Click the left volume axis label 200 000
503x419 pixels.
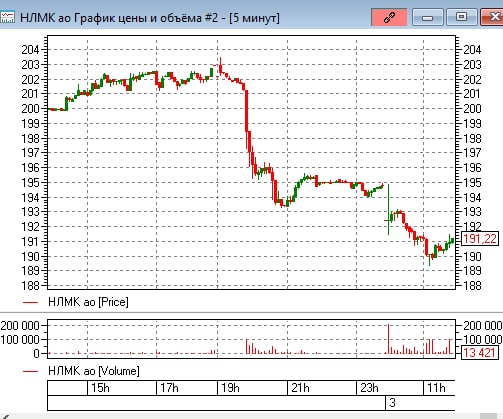20,325
